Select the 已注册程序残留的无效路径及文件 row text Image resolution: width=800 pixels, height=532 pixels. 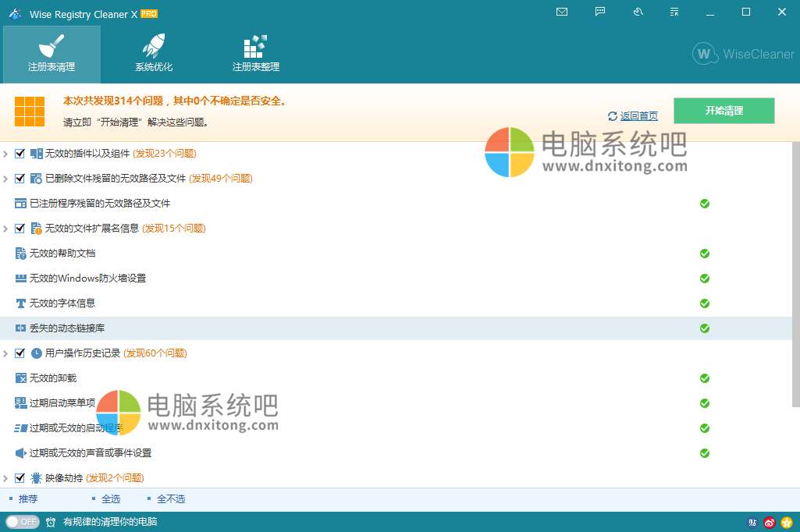(x=100, y=204)
